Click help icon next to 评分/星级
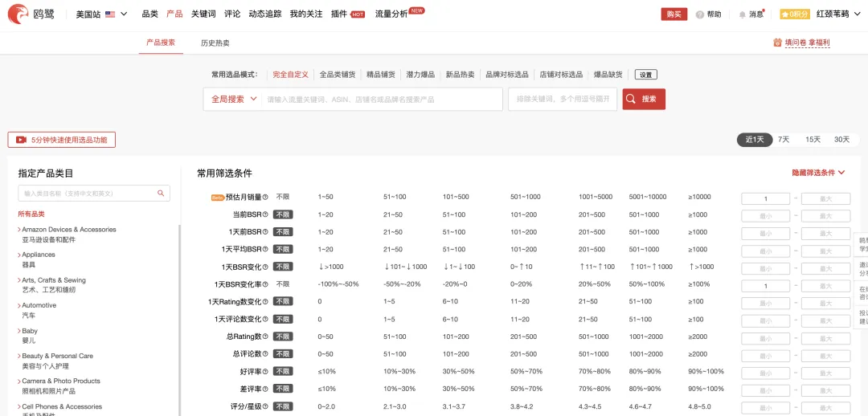The image size is (868, 416). tap(265, 406)
